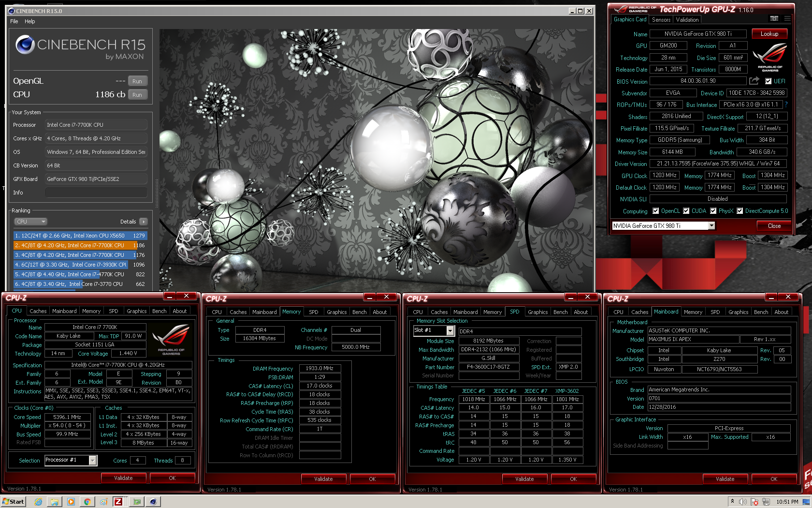Open Internet Explorer from the taskbar
Viewport: 812px width, 508px height.
[x=38, y=502]
